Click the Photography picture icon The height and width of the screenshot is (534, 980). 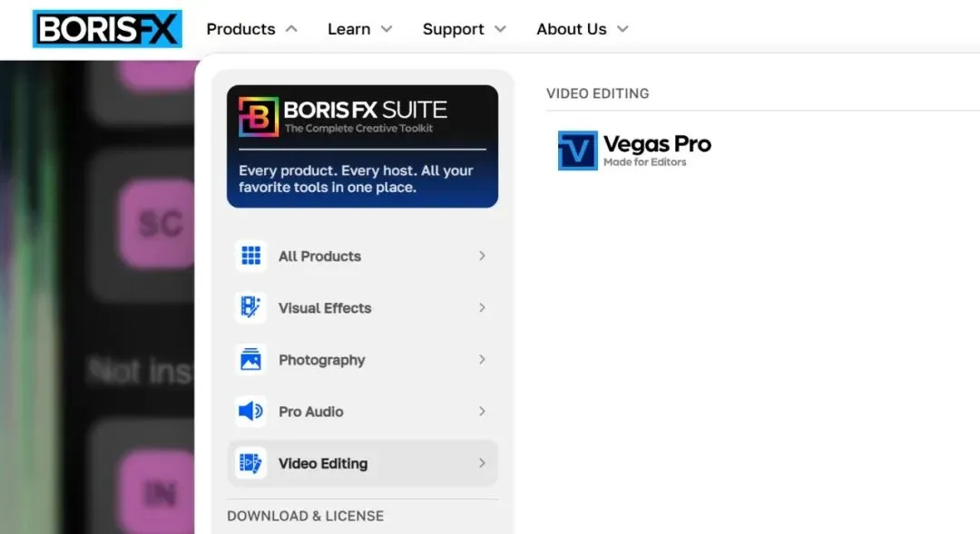pos(250,359)
